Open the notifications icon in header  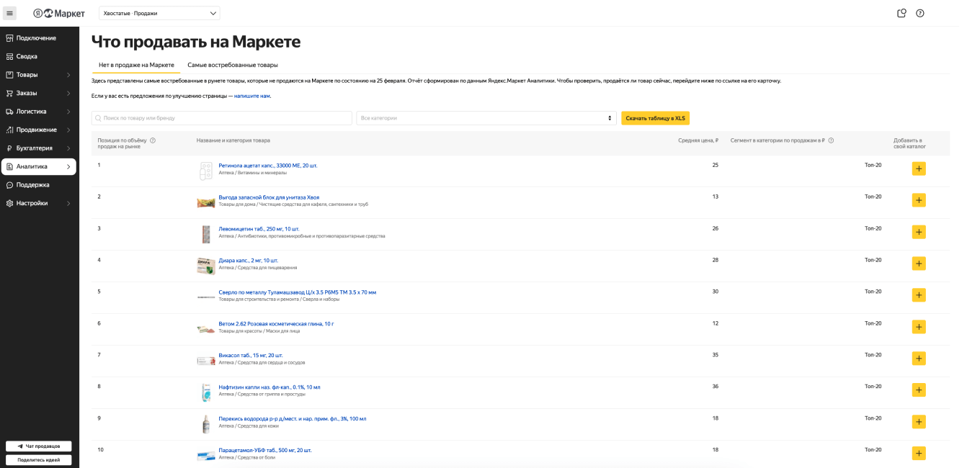(x=901, y=13)
